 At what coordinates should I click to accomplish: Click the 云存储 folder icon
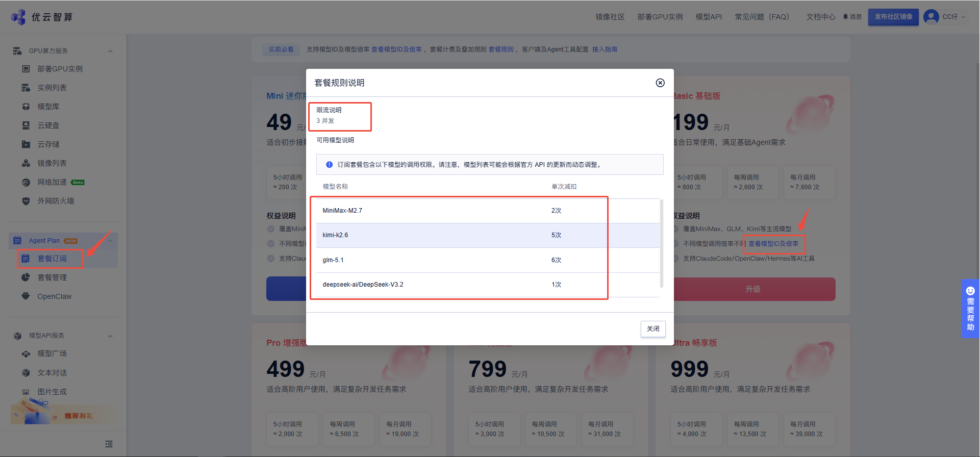(x=26, y=144)
